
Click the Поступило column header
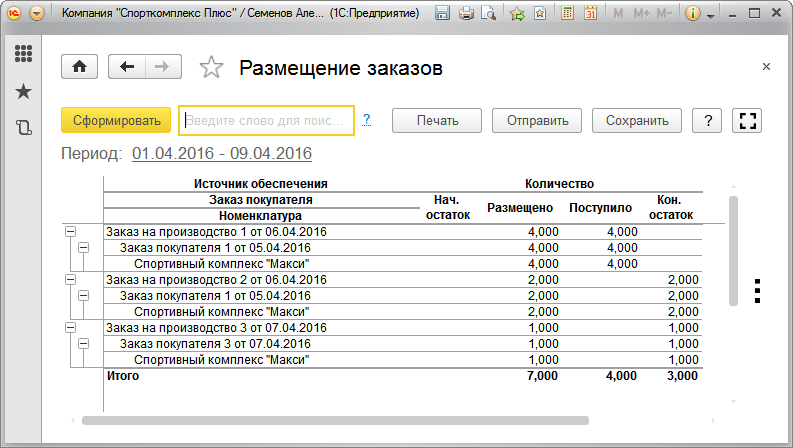click(x=600, y=208)
